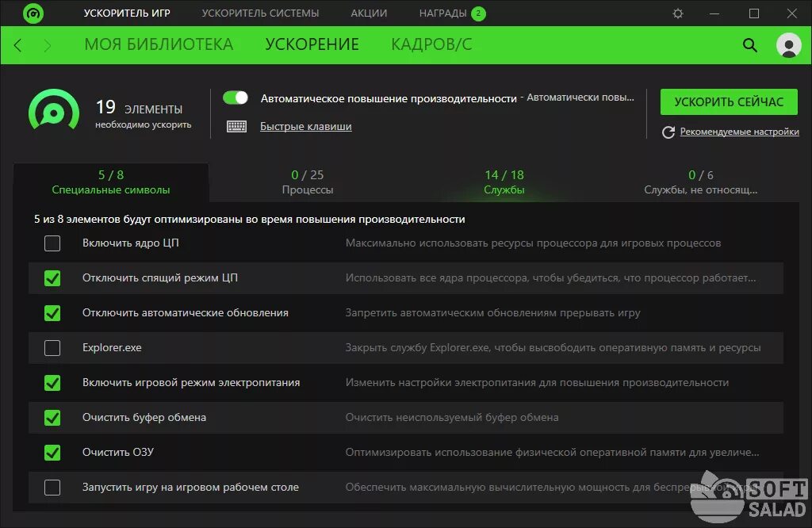The height and width of the screenshot is (528, 812).
Task: Click the keyboard icon near Быстрые клавиши
Action: [x=237, y=127]
